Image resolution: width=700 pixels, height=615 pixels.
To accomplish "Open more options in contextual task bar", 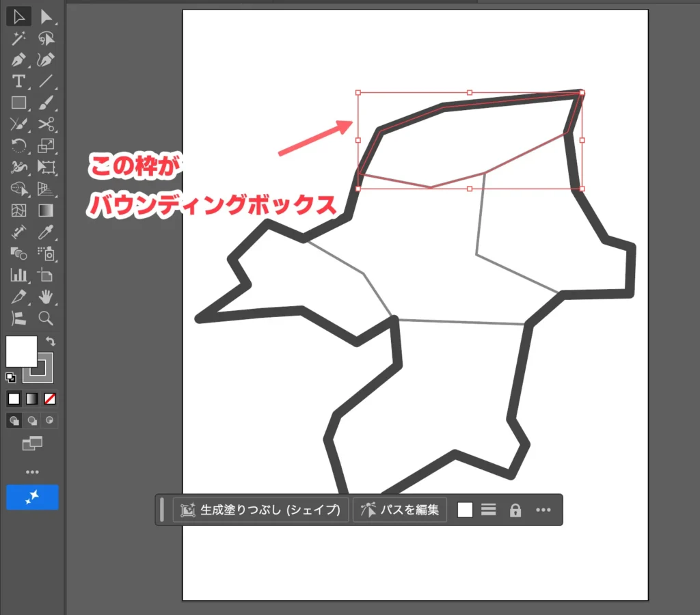I will (543, 510).
